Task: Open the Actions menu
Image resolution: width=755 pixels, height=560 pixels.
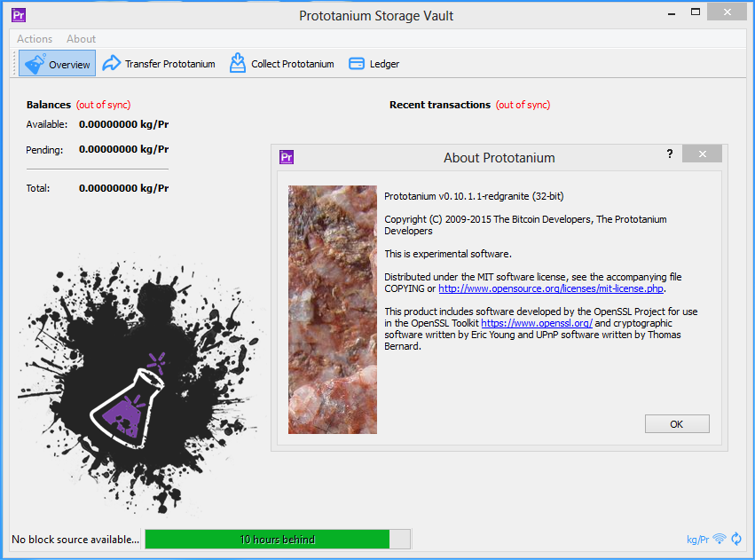Action: [x=35, y=39]
